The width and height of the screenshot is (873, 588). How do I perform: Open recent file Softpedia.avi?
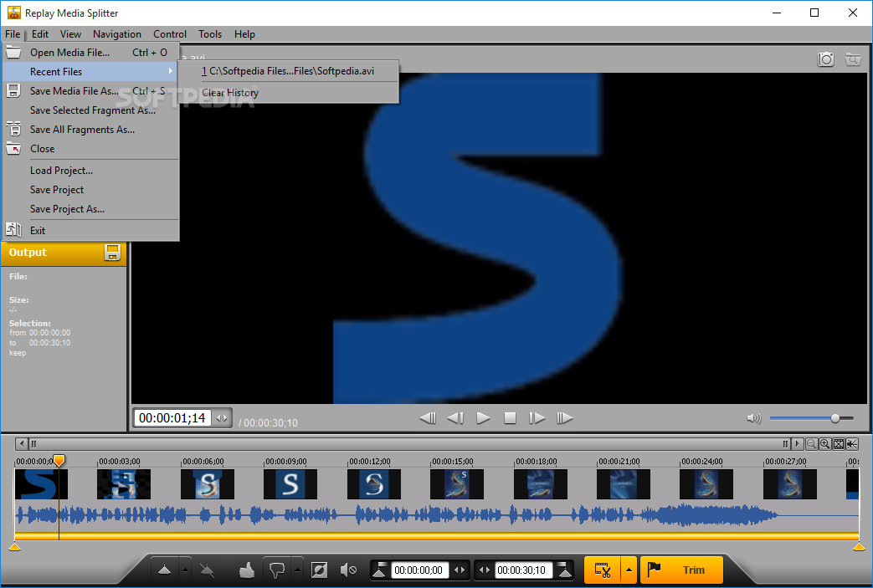point(288,71)
